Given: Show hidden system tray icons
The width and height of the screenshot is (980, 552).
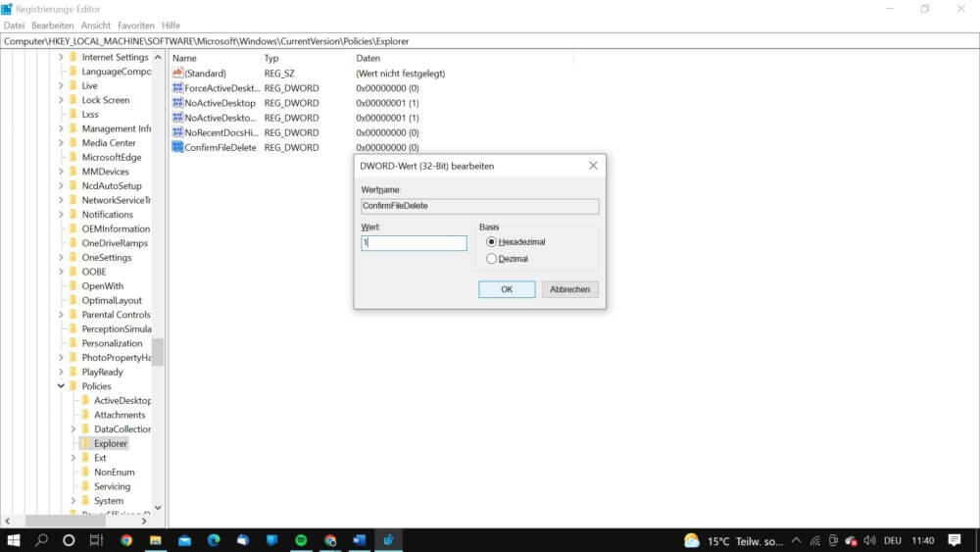Looking at the screenshot, I should click(796, 541).
